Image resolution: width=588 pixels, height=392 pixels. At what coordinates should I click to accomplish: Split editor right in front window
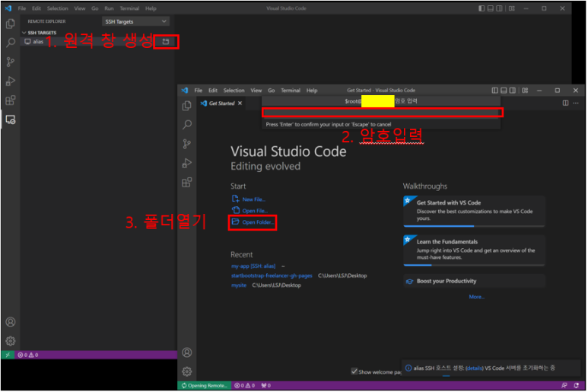pyautogui.click(x=565, y=103)
